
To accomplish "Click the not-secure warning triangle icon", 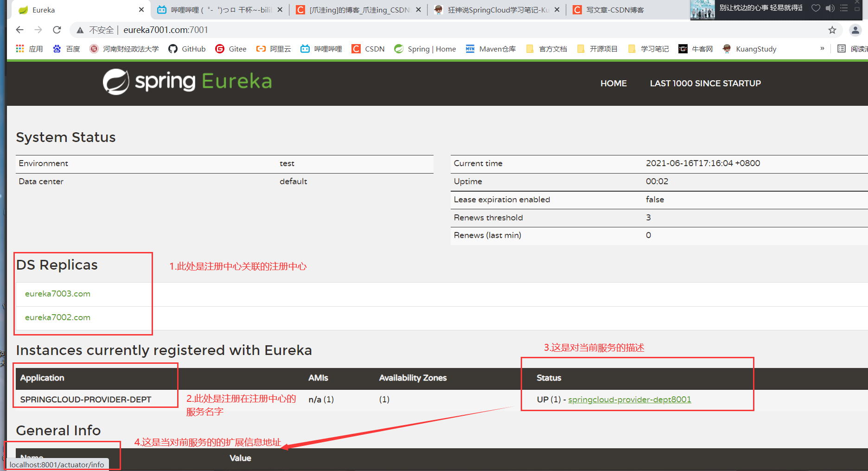I will point(80,30).
